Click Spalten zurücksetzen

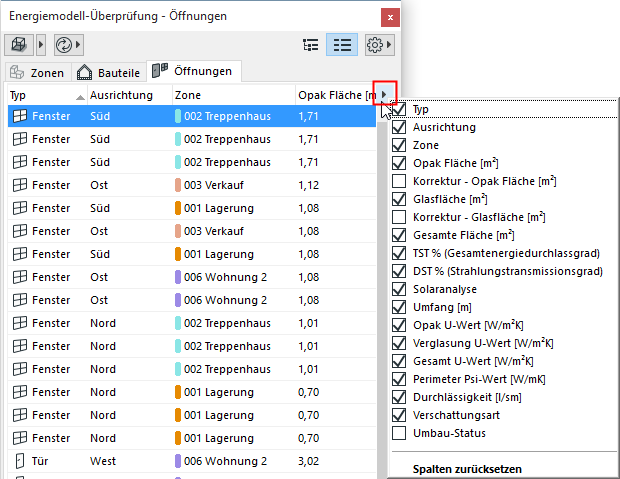[x=467, y=469]
